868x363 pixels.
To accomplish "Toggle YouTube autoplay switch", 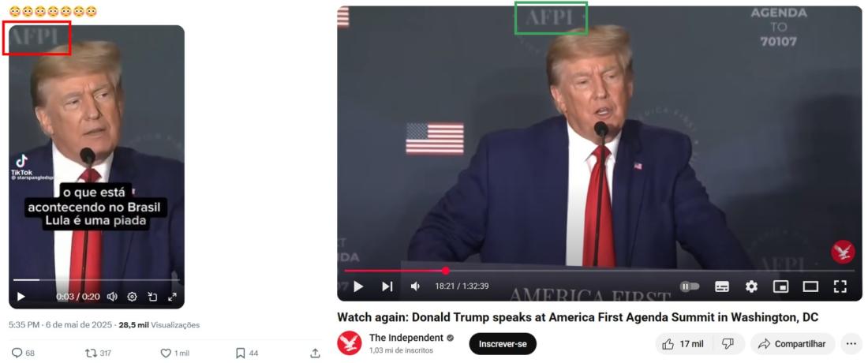I will [x=690, y=286].
